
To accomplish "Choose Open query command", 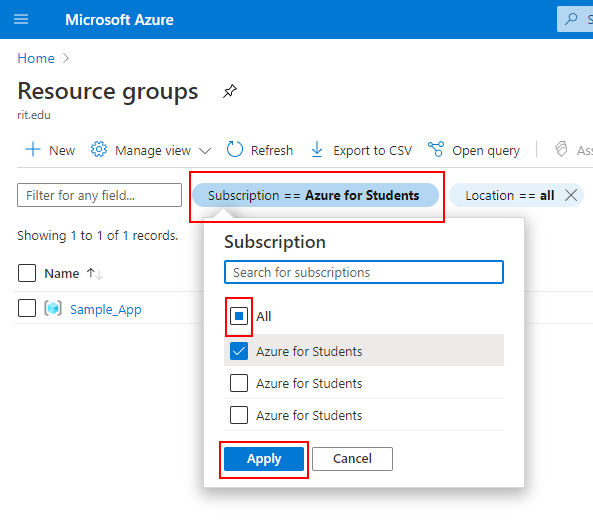I will [474, 150].
